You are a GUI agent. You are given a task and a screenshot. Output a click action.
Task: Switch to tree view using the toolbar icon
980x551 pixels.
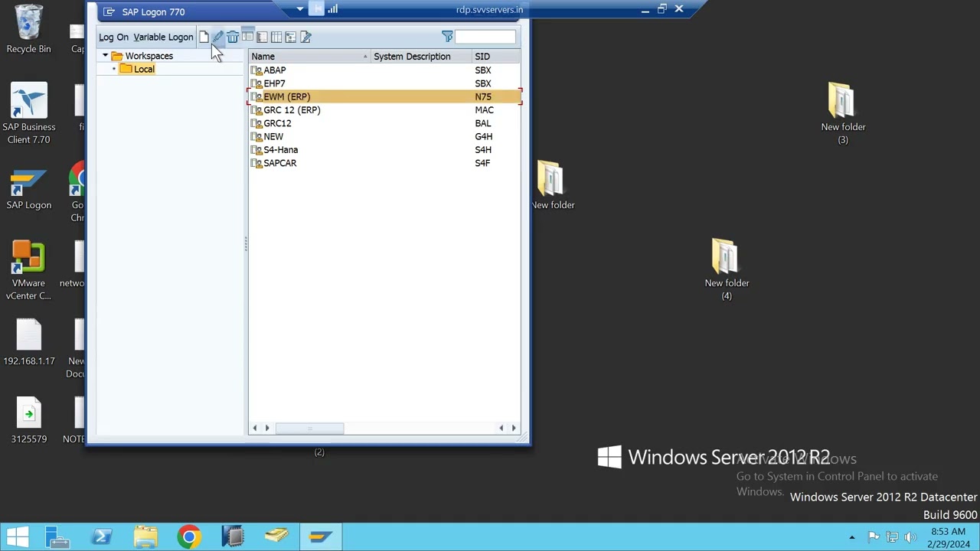coord(291,37)
